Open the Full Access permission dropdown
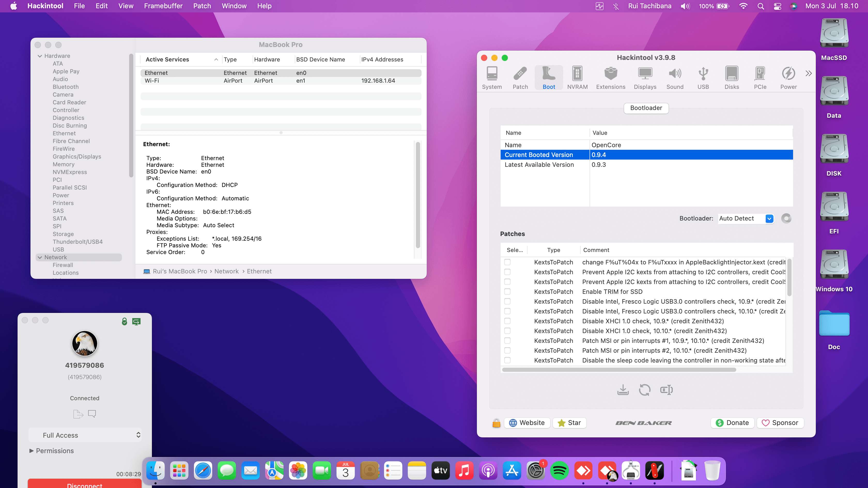Screen dimensions: 868x488 coord(85,435)
